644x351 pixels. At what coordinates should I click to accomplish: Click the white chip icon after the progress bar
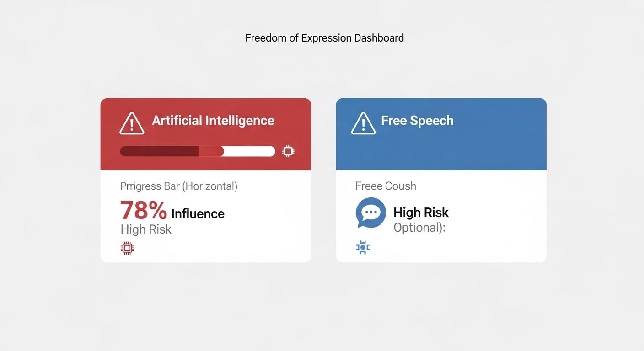click(288, 151)
